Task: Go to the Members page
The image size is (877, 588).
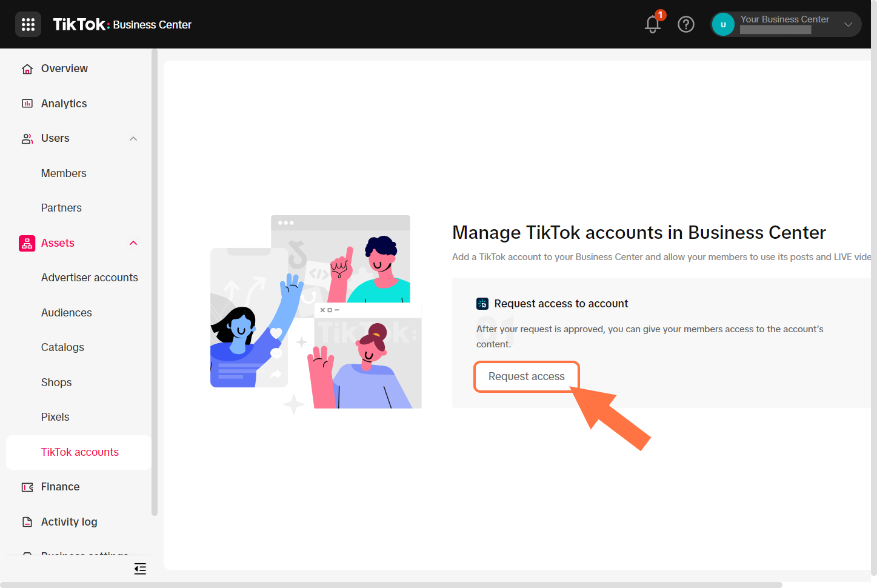Action: (64, 173)
